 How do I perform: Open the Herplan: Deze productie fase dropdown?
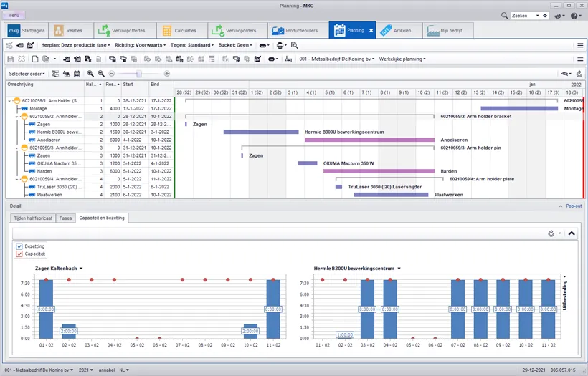[75, 45]
